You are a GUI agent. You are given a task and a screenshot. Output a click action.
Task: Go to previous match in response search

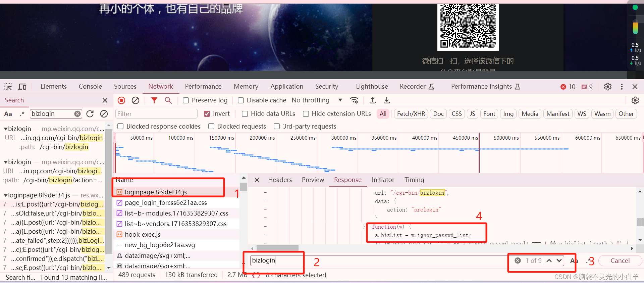click(549, 261)
